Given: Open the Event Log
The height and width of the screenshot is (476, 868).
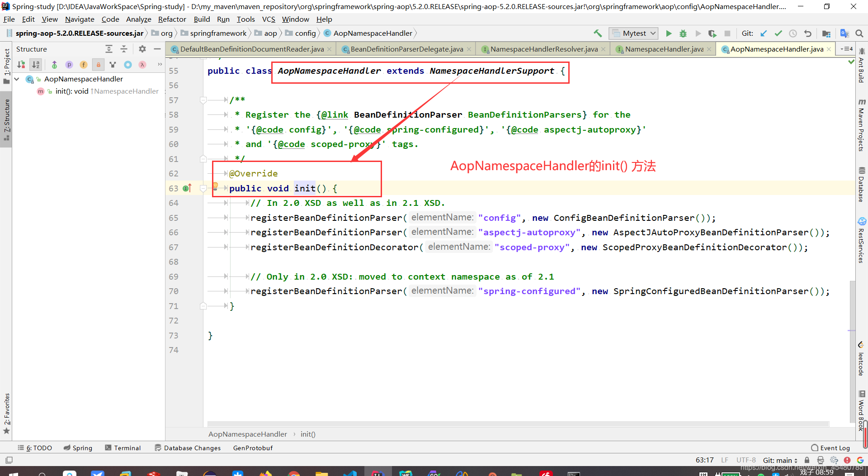Looking at the screenshot, I should pyautogui.click(x=834, y=447).
